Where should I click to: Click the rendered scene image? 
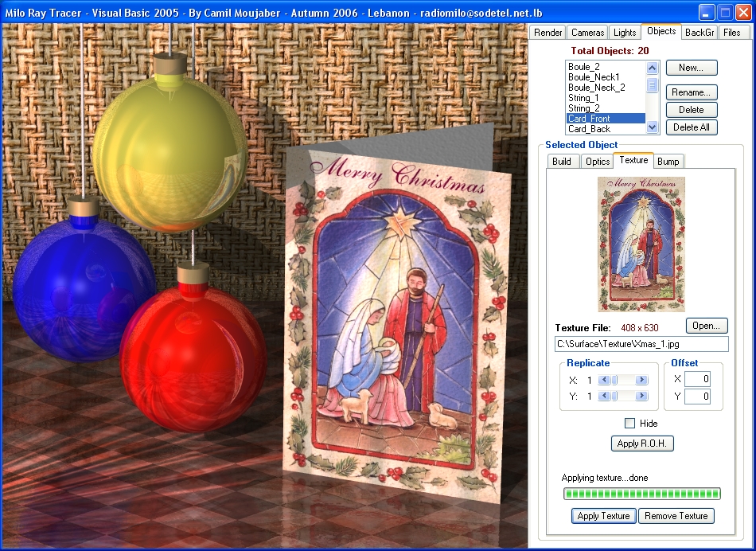tap(264, 286)
